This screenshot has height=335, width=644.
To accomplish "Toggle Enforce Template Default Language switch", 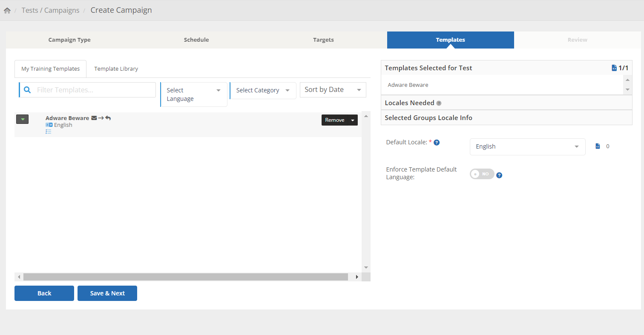I will 482,174.
